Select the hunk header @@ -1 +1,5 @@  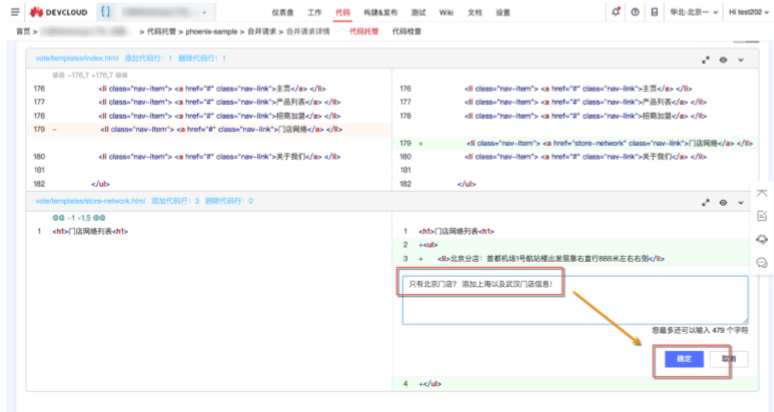(x=79, y=218)
